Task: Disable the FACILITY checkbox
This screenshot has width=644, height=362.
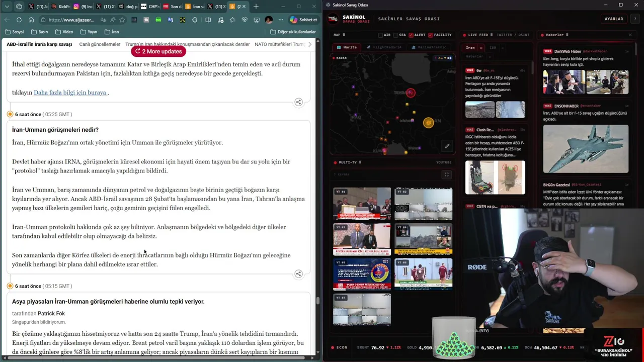Action: pyautogui.click(x=431, y=35)
